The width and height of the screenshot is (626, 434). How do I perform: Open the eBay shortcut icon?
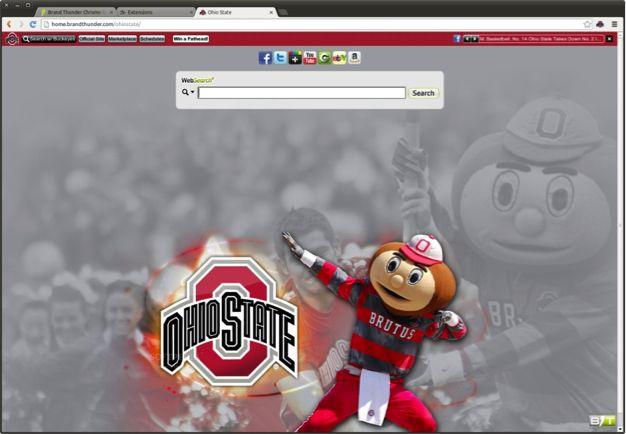339,58
